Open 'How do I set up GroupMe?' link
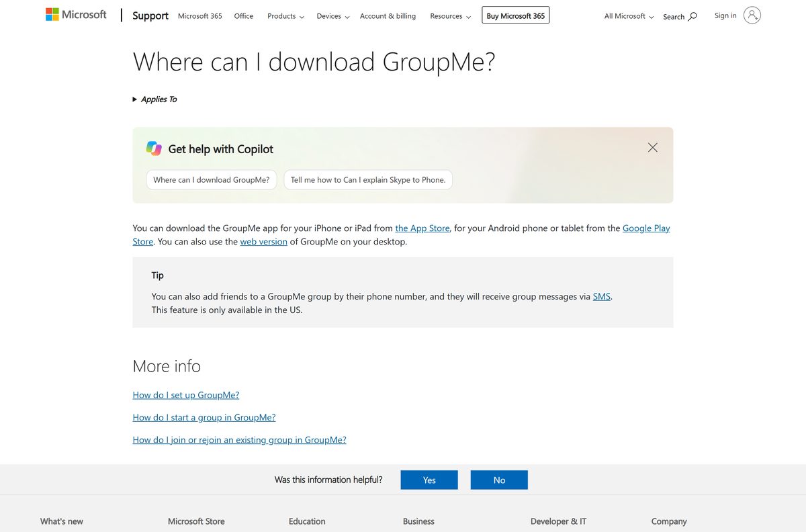This screenshot has height=532, width=806. tap(186, 395)
